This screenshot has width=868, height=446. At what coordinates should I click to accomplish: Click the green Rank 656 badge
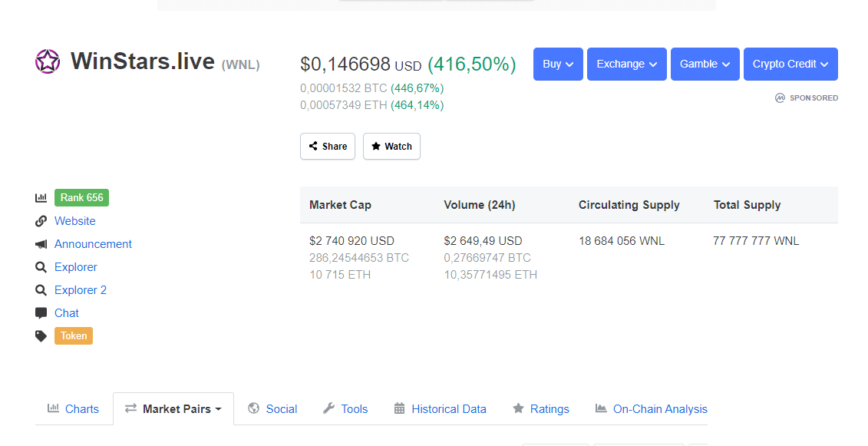coord(81,198)
